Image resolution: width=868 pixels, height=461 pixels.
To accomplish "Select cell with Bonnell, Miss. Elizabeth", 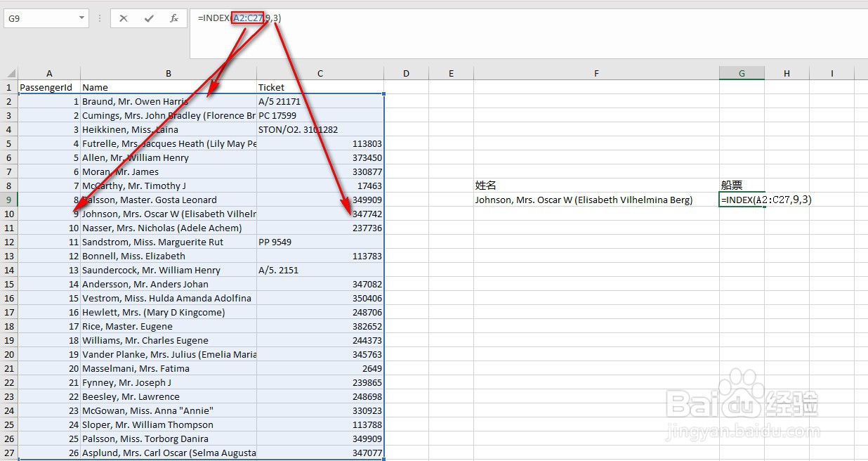I will (x=169, y=256).
